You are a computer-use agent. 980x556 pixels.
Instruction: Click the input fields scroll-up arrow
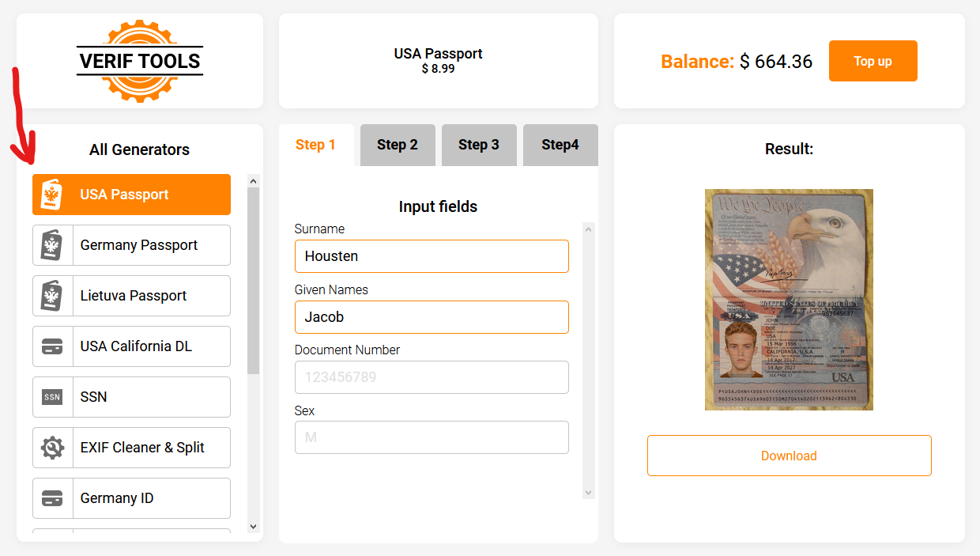pos(588,229)
